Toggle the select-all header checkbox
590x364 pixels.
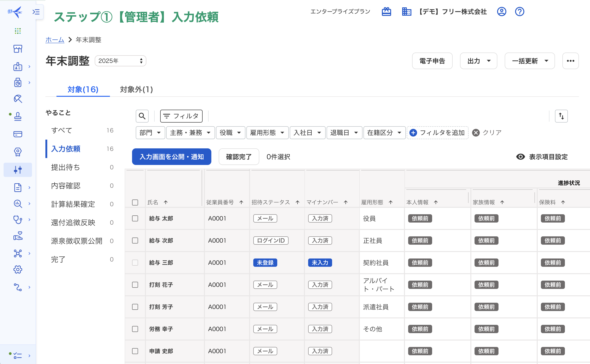pos(135,202)
